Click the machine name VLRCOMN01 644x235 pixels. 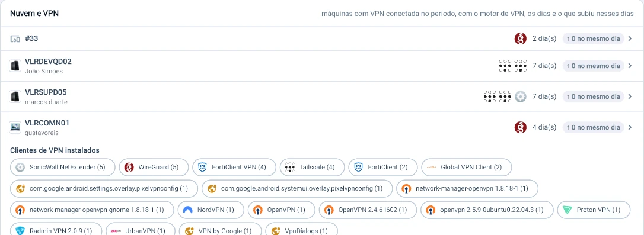click(x=47, y=123)
